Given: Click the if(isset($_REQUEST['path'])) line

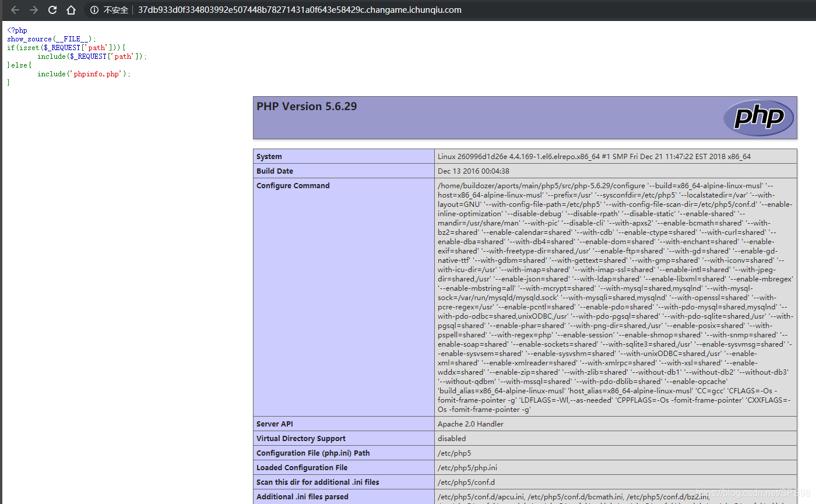Looking at the screenshot, I should [x=66, y=48].
